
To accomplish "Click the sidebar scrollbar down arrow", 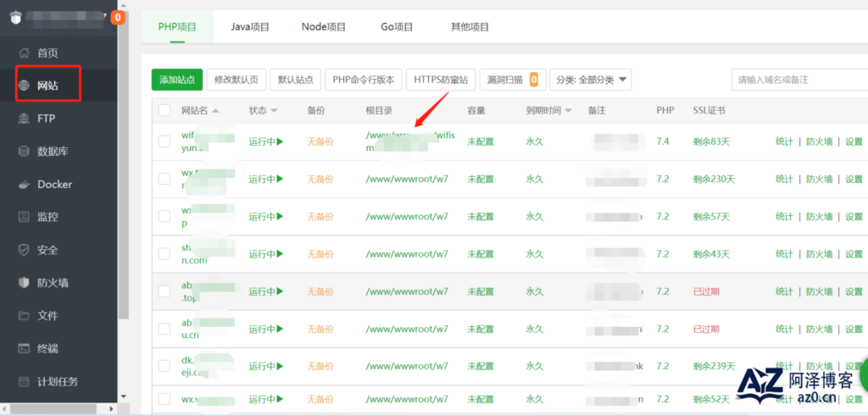I will click(124, 396).
